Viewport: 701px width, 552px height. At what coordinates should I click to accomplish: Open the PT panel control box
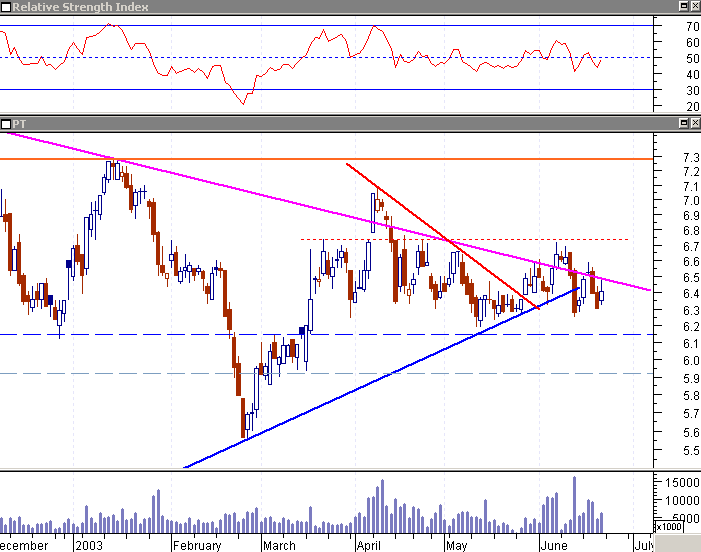6,124
